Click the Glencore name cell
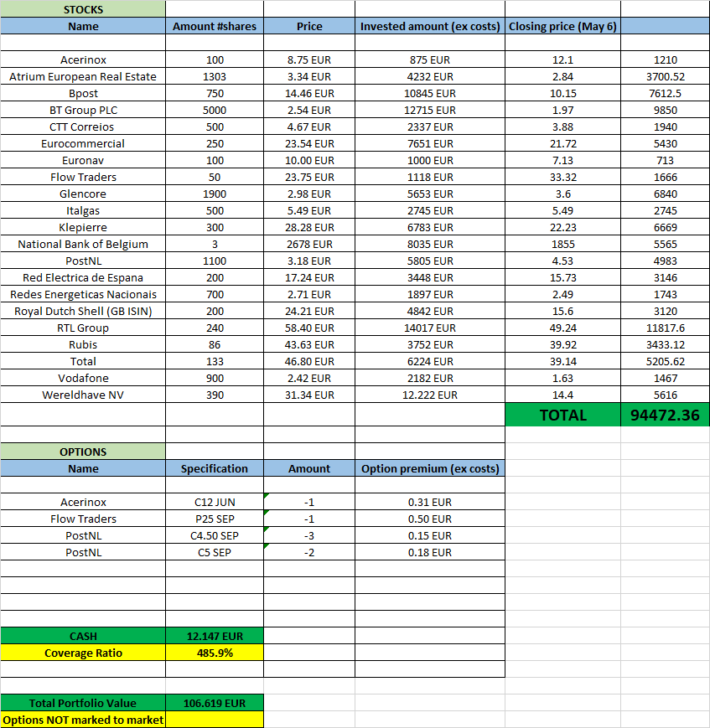Image resolution: width=710 pixels, height=728 pixels. [83, 194]
